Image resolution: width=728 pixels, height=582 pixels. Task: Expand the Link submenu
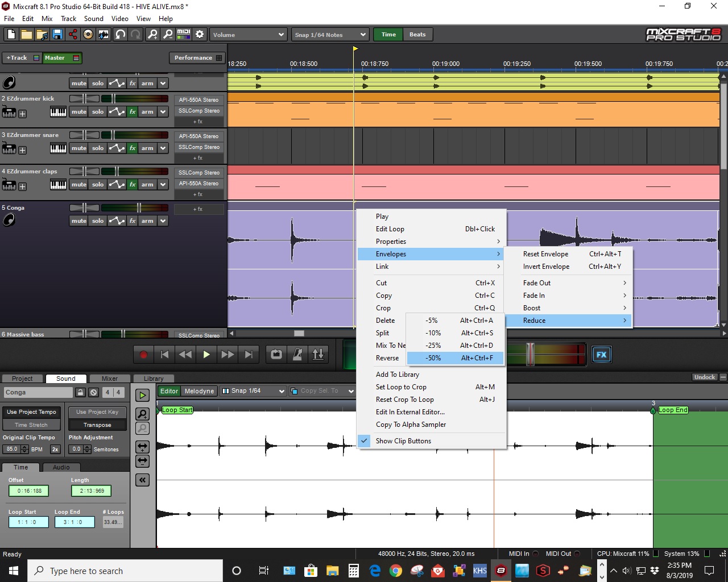coord(431,267)
